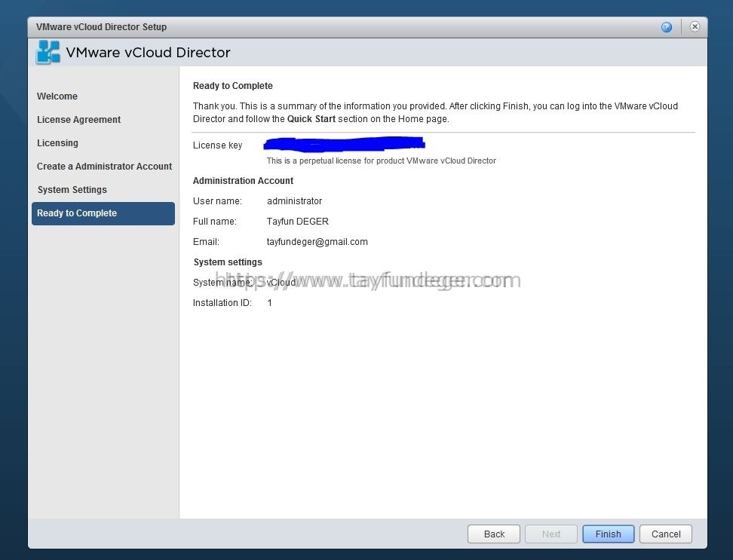
Task: Click the VMware vCloud Director logo icon
Action: tap(48, 52)
